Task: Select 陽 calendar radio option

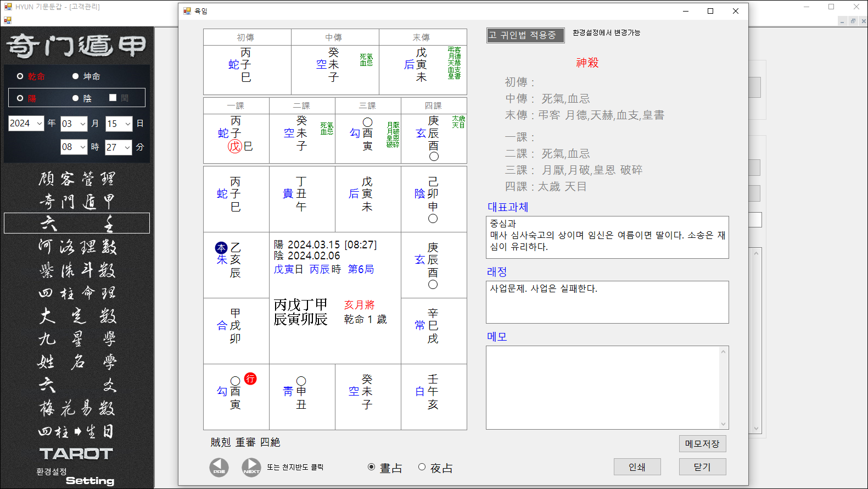Action: point(20,98)
